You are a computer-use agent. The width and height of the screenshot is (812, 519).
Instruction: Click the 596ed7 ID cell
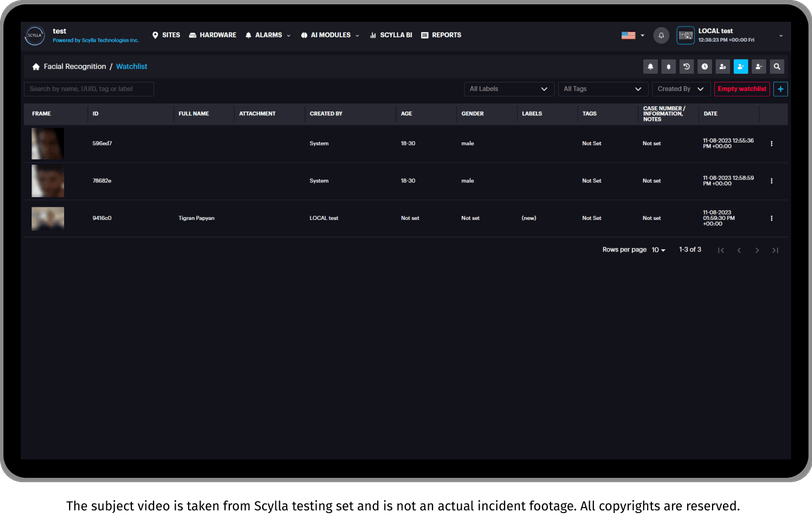click(102, 143)
